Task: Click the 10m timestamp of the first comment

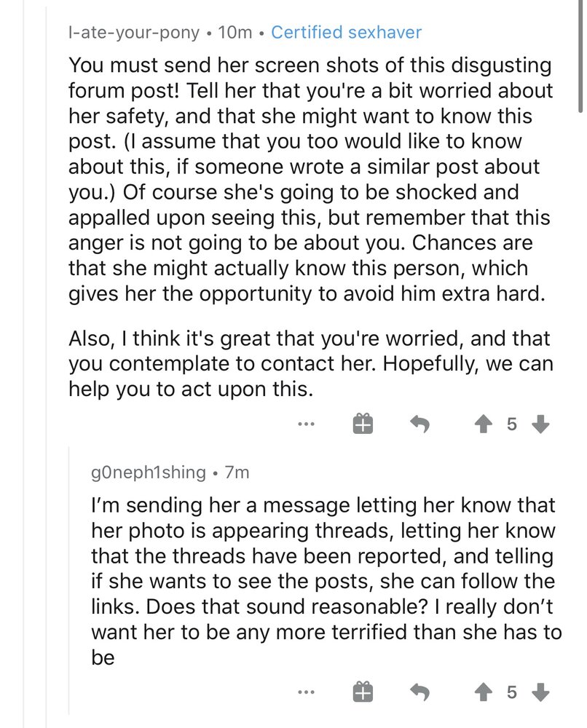Action: [235, 33]
